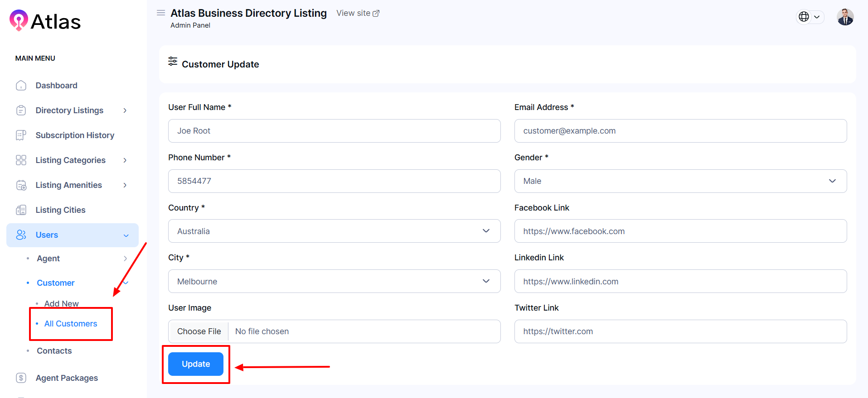Click the Dashboard home icon
868x398 pixels.
coord(21,86)
